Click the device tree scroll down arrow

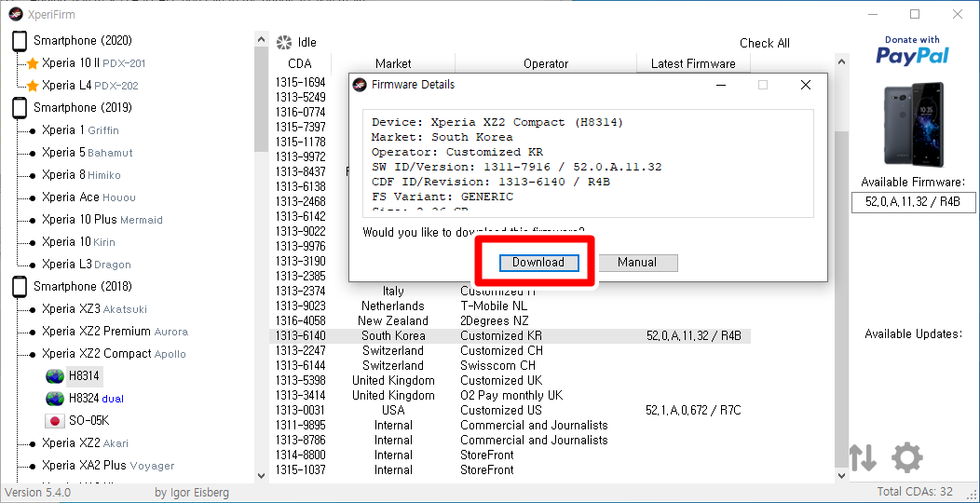261,476
